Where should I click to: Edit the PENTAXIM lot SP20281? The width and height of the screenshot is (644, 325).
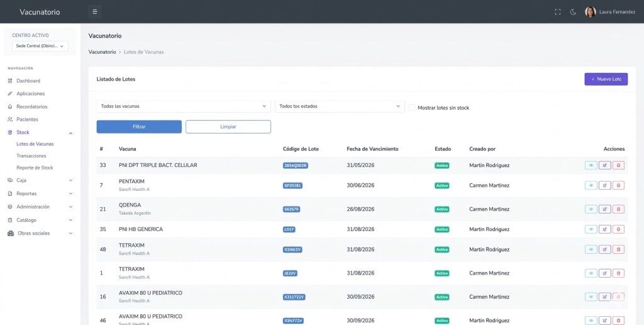click(x=604, y=185)
